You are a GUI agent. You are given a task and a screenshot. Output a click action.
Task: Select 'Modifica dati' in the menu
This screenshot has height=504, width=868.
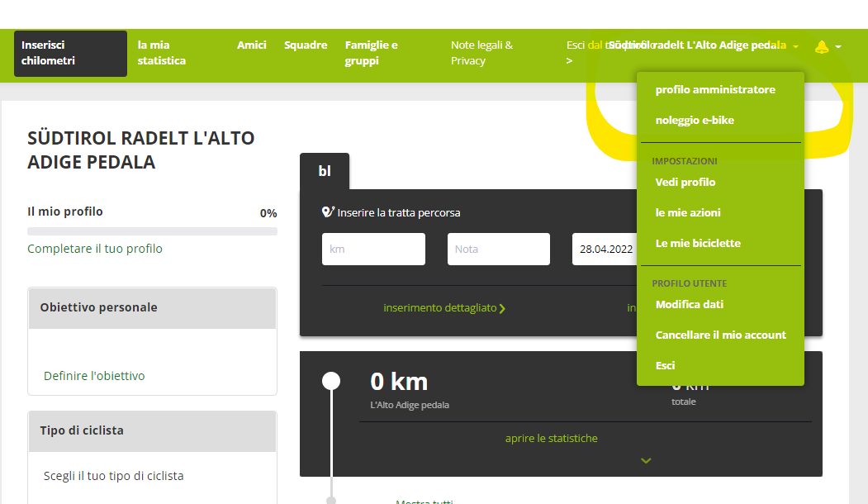[689, 305]
